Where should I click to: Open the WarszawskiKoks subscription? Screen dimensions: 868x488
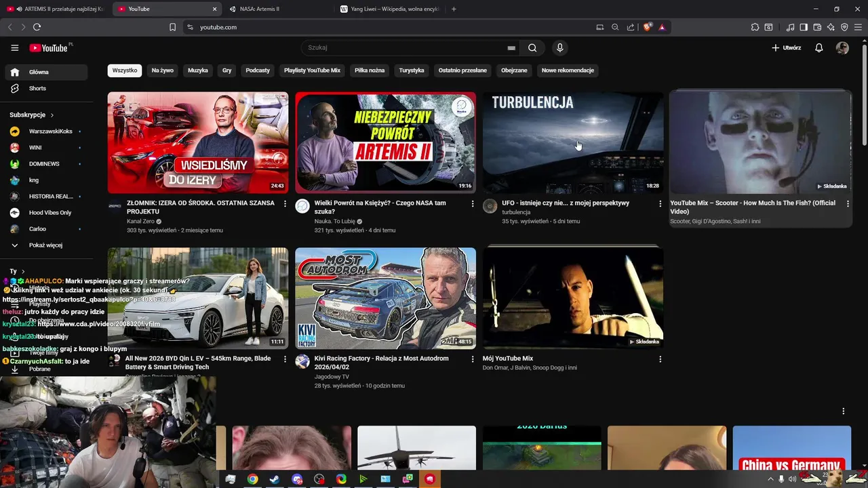coord(46,131)
